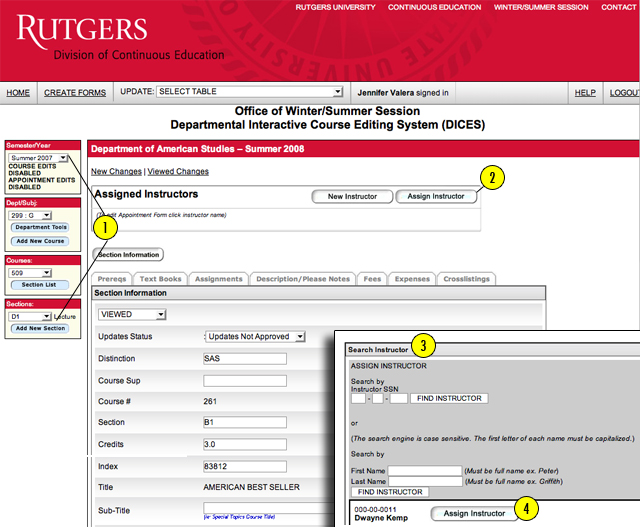Screen dimensions: 640x527
Task: Open the UPDATE select table dropdown
Action: point(250,91)
